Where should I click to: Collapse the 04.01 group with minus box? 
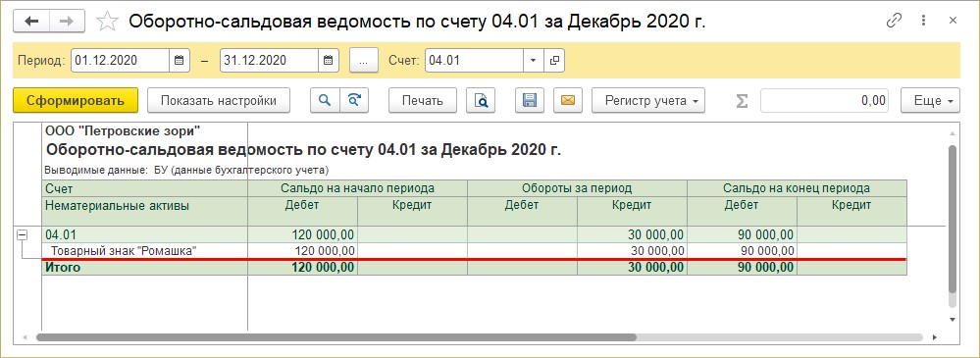23,235
